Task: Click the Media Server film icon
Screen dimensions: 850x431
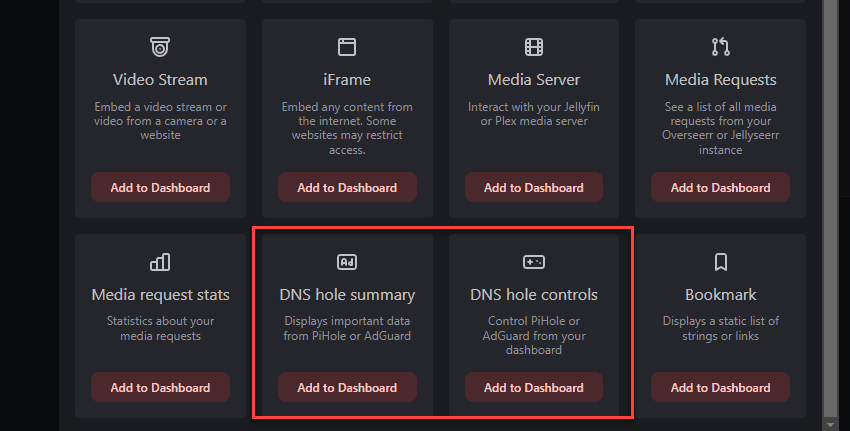Action: pyautogui.click(x=534, y=46)
